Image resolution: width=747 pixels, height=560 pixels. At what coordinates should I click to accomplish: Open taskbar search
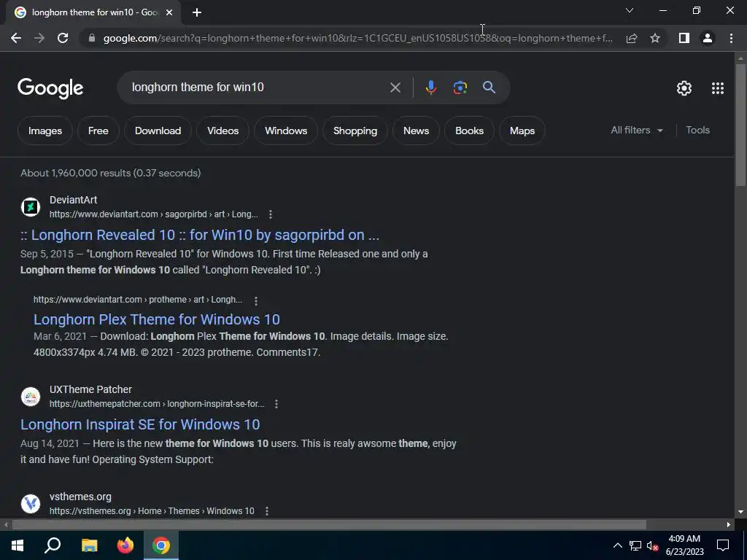tap(53, 545)
